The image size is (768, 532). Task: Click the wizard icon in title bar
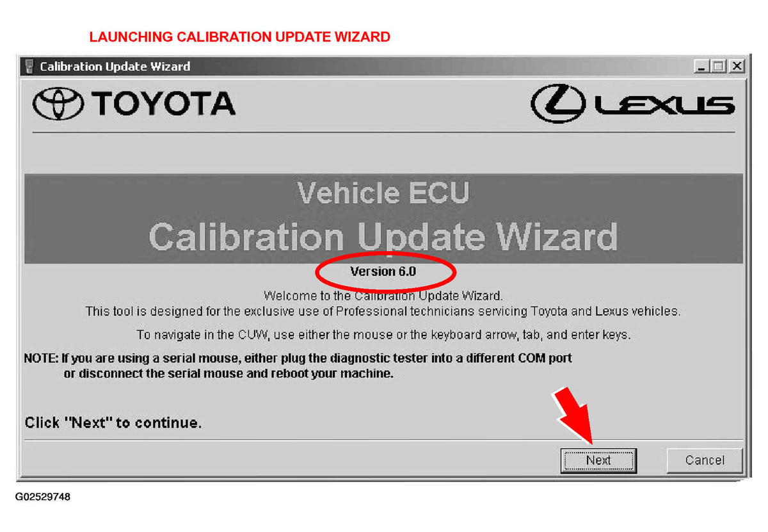pos(28,66)
